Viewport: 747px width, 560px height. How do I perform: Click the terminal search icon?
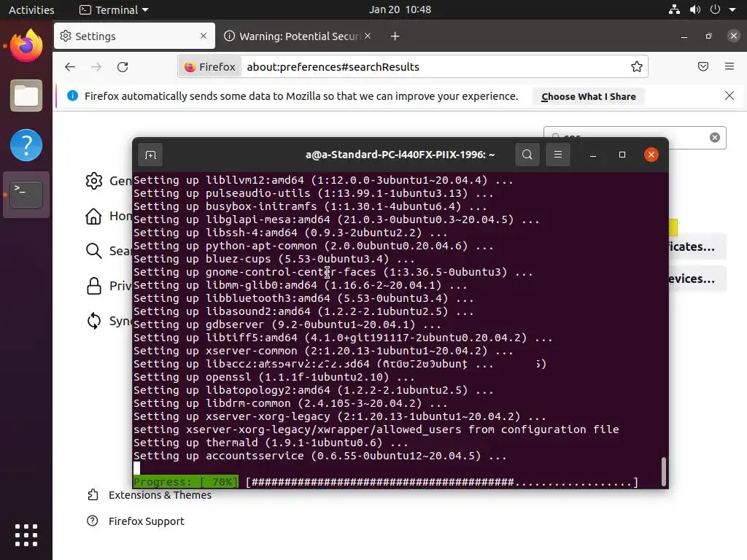(x=527, y=155)
